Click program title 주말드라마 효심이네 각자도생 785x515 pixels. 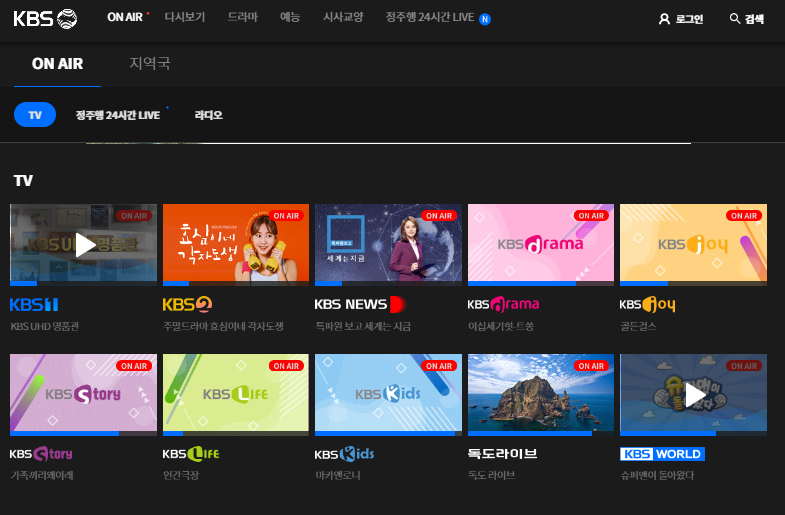tap(223, 326)
